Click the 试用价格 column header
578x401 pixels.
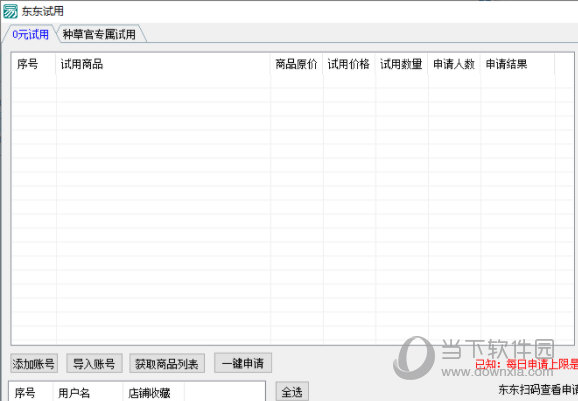coord(349,64)
